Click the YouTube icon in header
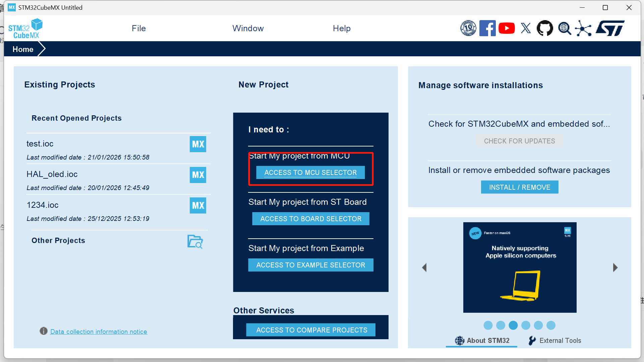The width and height of the screenshot is (644, 362). coord(507,28)
